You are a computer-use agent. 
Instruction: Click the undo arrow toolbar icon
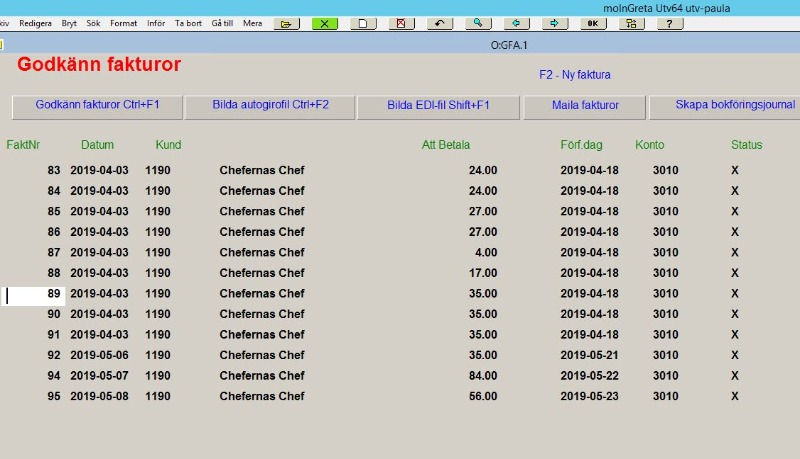pos(440,23)
